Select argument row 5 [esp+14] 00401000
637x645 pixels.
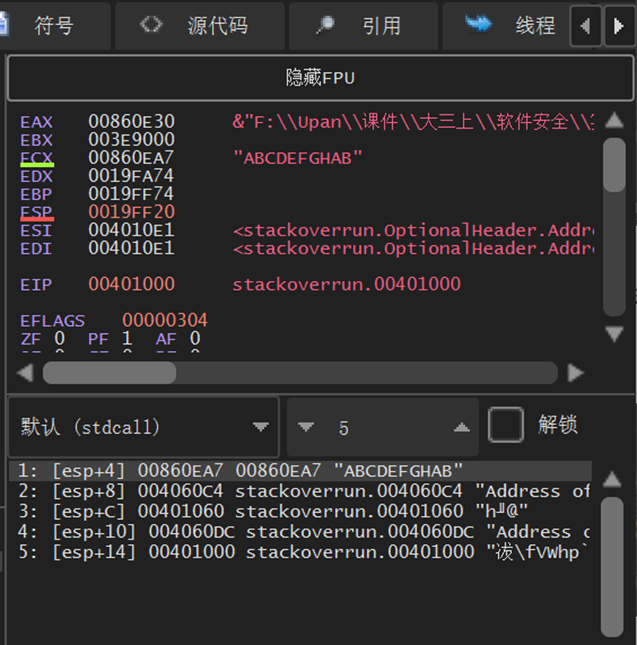pyautogui.click(x=300, y=552)
